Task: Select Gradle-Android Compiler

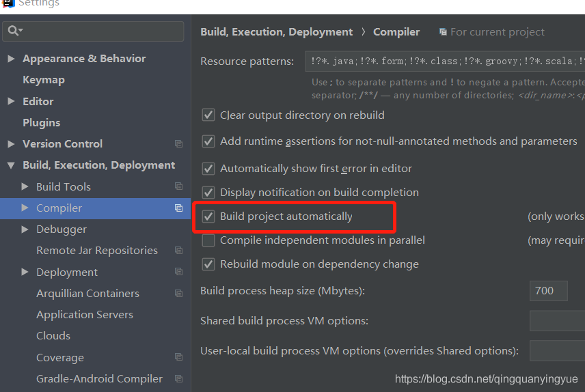Action: [99, 379]
